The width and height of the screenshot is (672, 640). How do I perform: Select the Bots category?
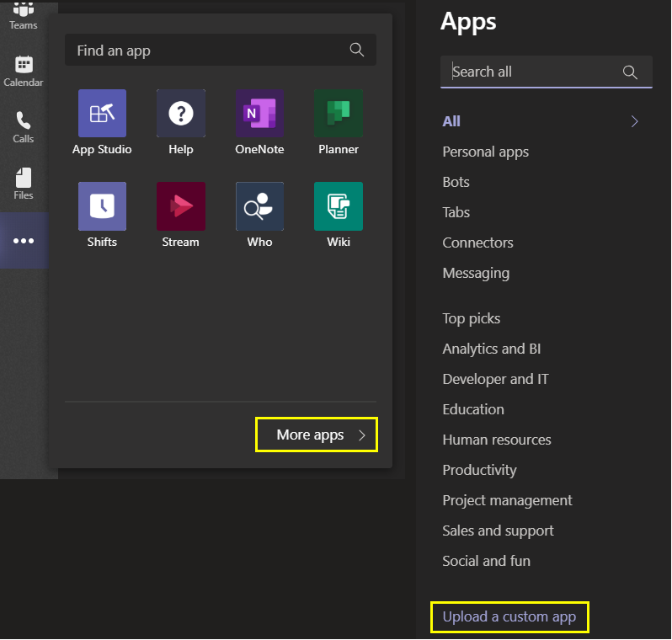pos(456,182)
